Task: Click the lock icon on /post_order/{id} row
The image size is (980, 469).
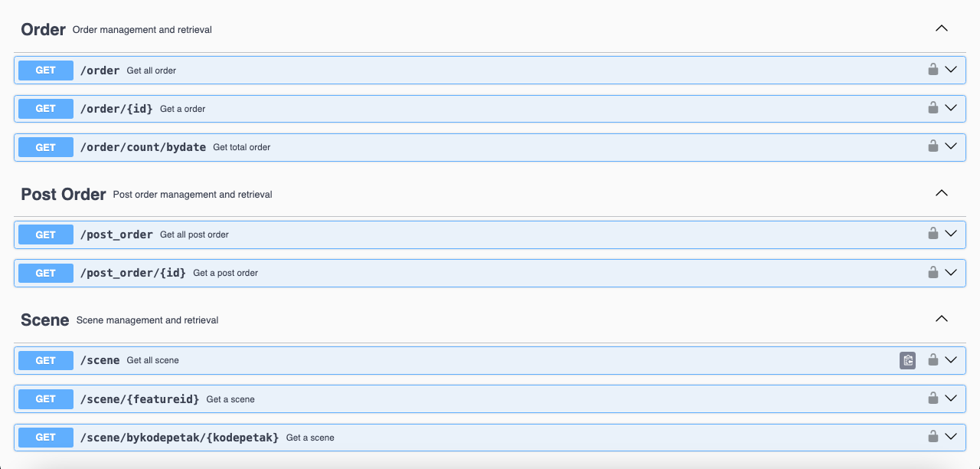Action: pos(933,272)
